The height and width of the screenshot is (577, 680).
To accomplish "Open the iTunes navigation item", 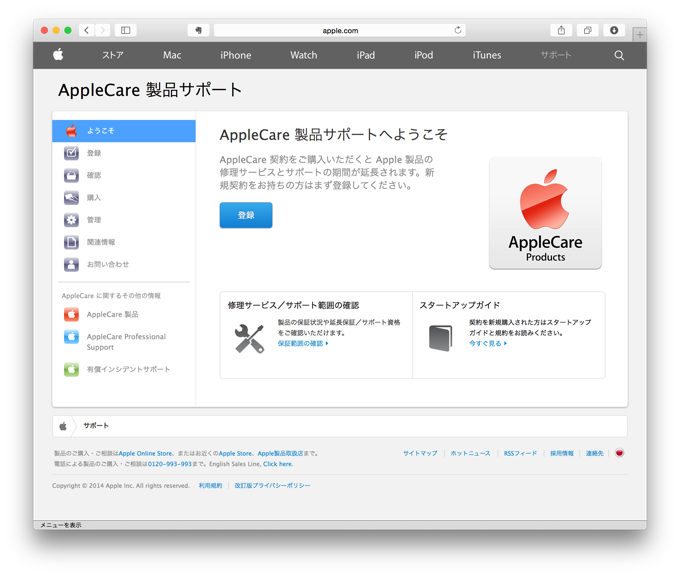I will click(487, 55).
